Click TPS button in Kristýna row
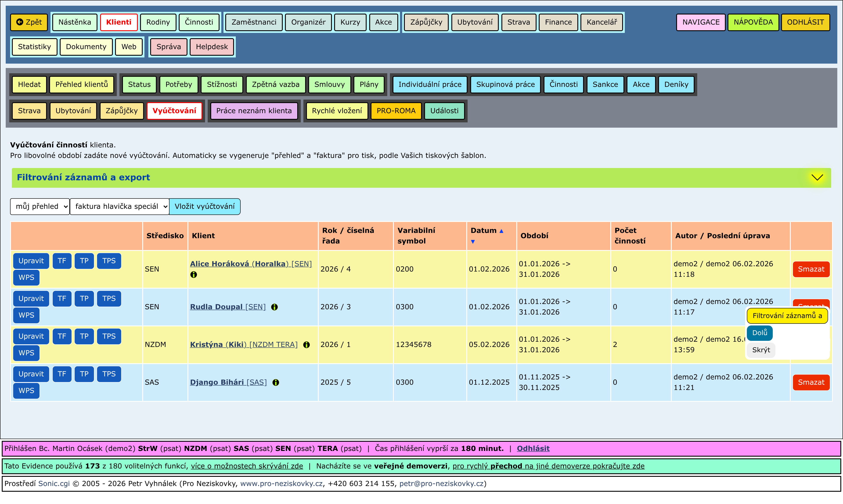The image size is (843, 504). 109,336
